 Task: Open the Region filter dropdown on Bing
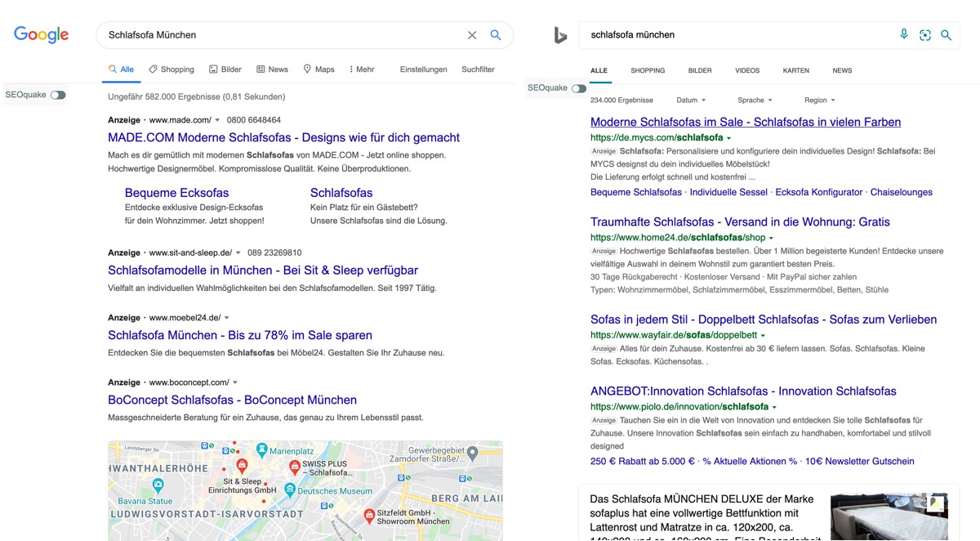pos(820,101)
